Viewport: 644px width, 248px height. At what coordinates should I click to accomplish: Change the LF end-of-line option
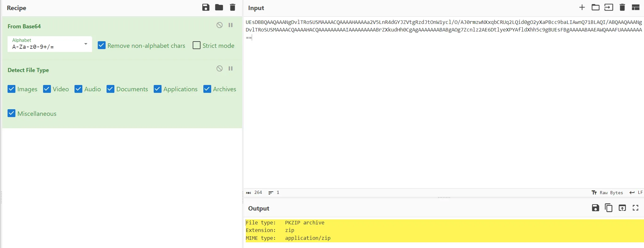click(x=636, y=193)
